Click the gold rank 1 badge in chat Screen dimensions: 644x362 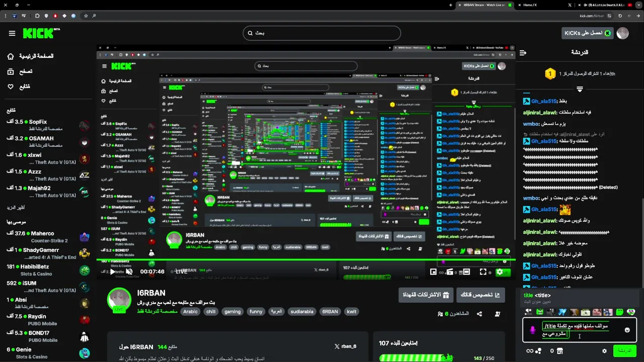tap(550, 74)
